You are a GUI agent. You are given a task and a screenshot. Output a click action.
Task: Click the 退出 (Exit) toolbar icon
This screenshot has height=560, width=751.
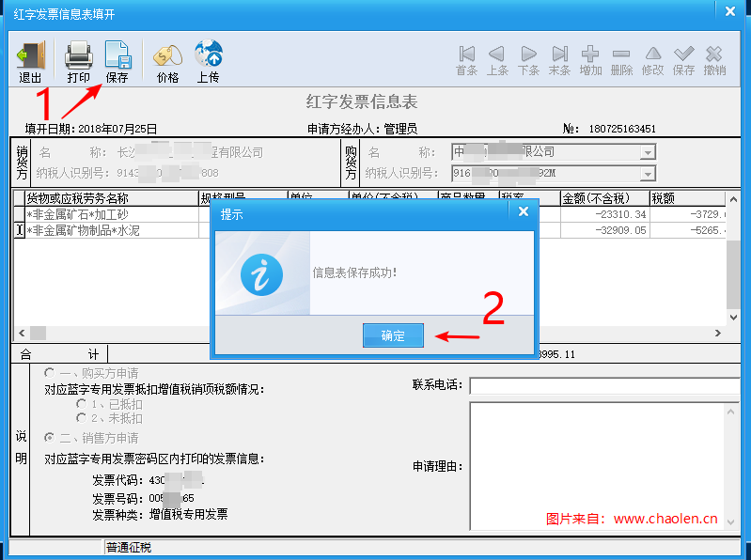[30, 62]
